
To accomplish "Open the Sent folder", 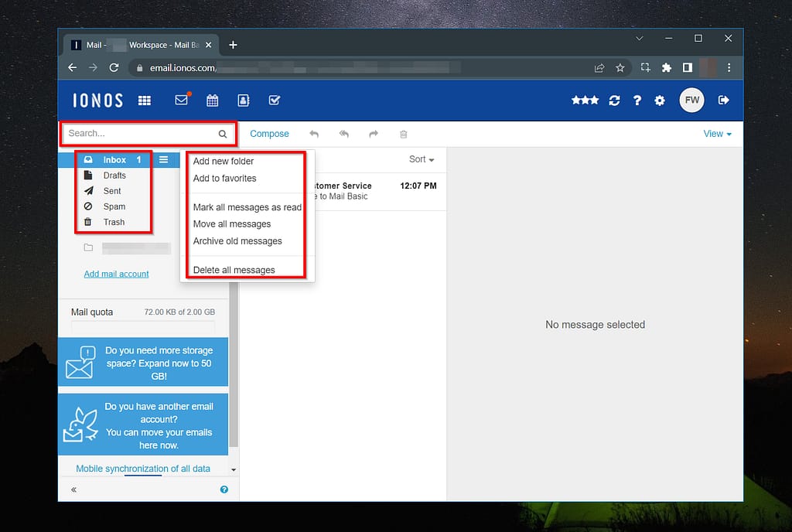I will (111, 191).
